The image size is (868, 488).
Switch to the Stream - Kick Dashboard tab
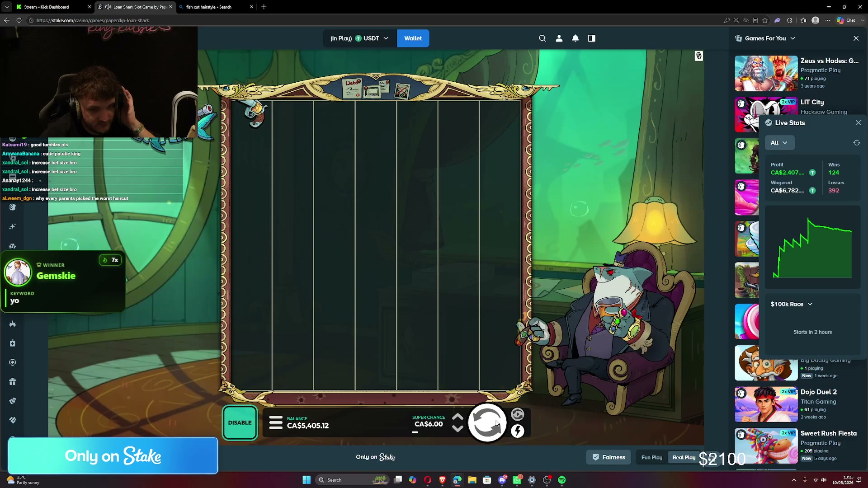point(53,7)
